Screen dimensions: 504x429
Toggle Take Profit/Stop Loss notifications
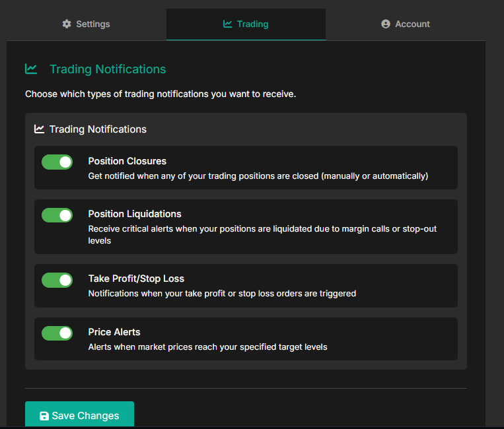pyautogui.click(x=57, y=280)
